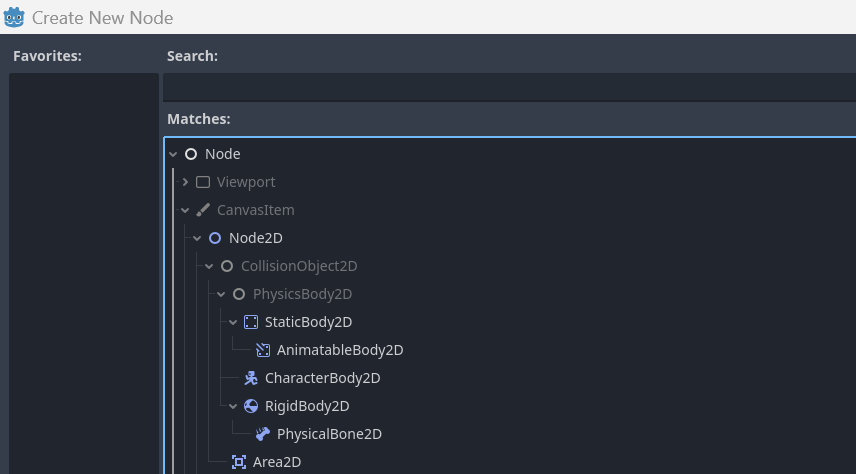Screen dimensions: 856x474
Task: Click the StaticBody2D node icon
Action: pyautogui.click(x=251, y=322)
